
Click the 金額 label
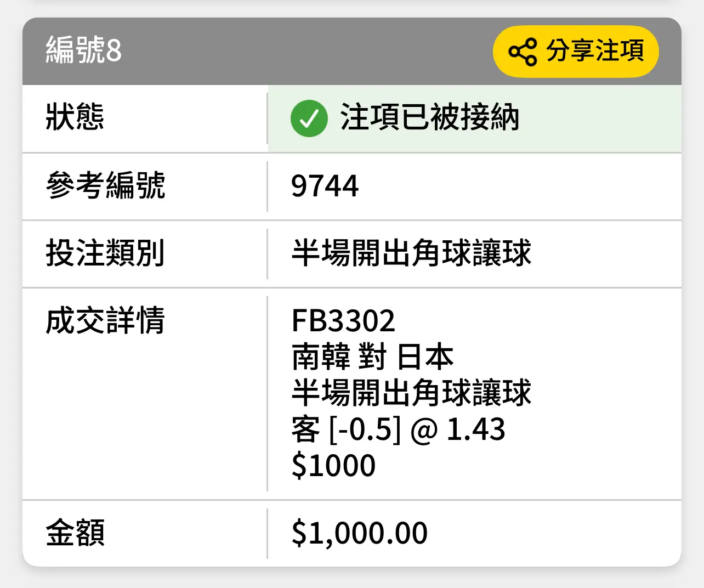pyautogui.click(x=75, y=533)
